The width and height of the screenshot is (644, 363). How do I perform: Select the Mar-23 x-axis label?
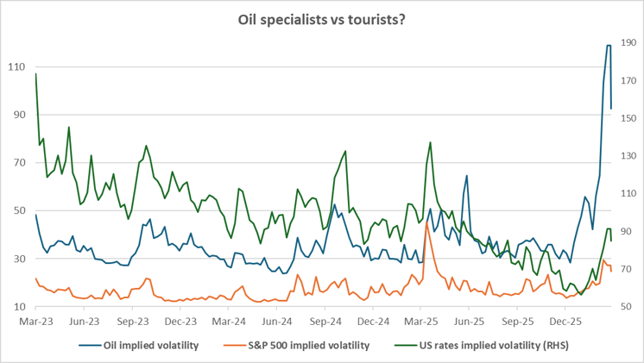pyautogui.click(x=35, y=320)
